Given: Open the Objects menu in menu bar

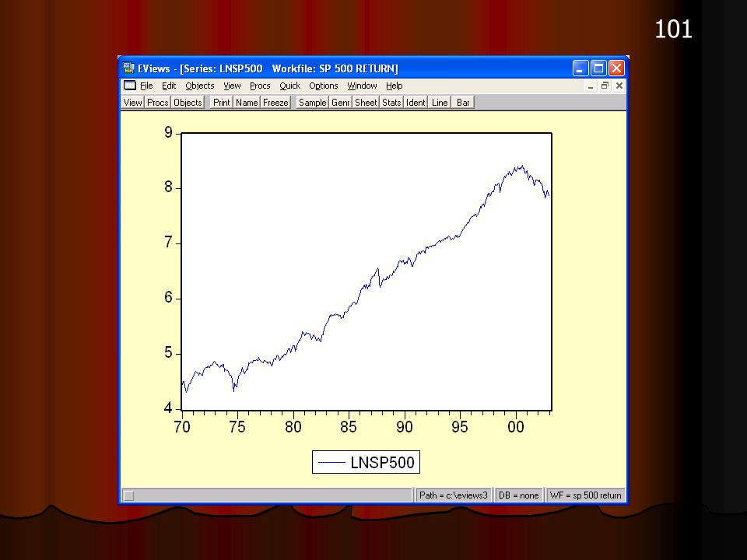Looking at the screenshot, I should click(x=200, y=86).
